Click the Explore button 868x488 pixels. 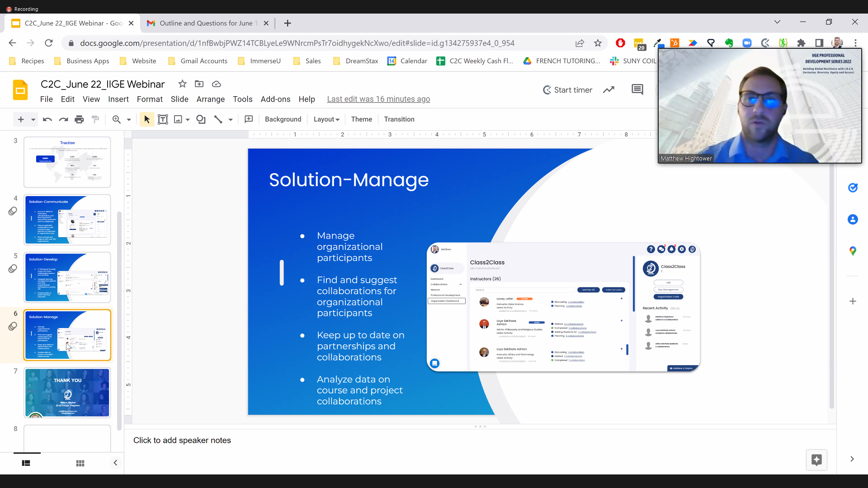pos(816,460)
